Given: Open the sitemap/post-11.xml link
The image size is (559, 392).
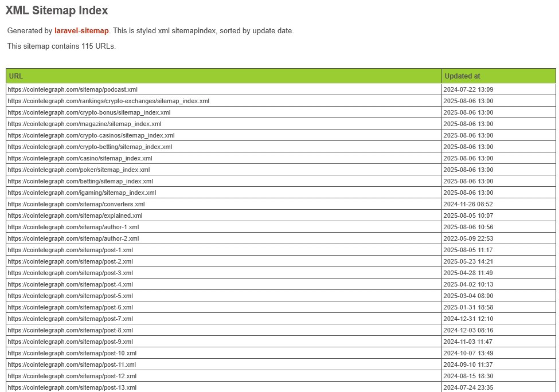Looking at the screenshot, I should pyautogui.click(x=72, y=364).
